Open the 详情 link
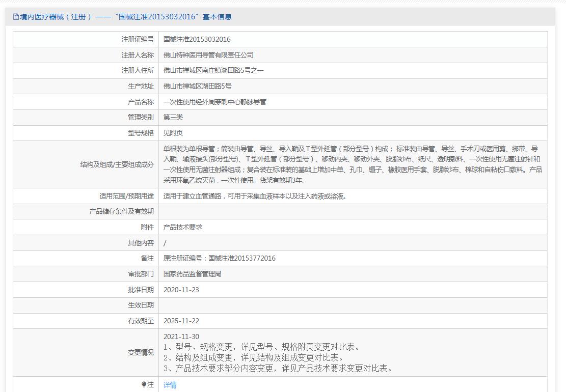This screenshot has height=392, width=566. click(x=170, y=385)
